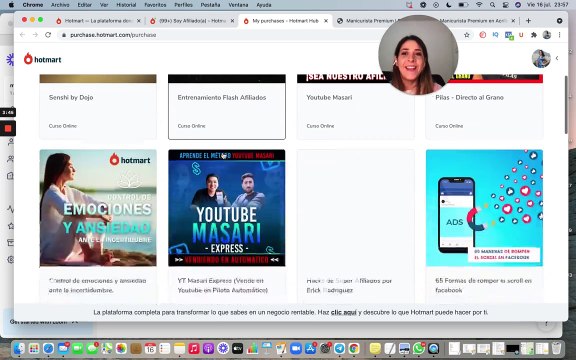
Task: Click the stop recording red square
Action: click(8, 128)
